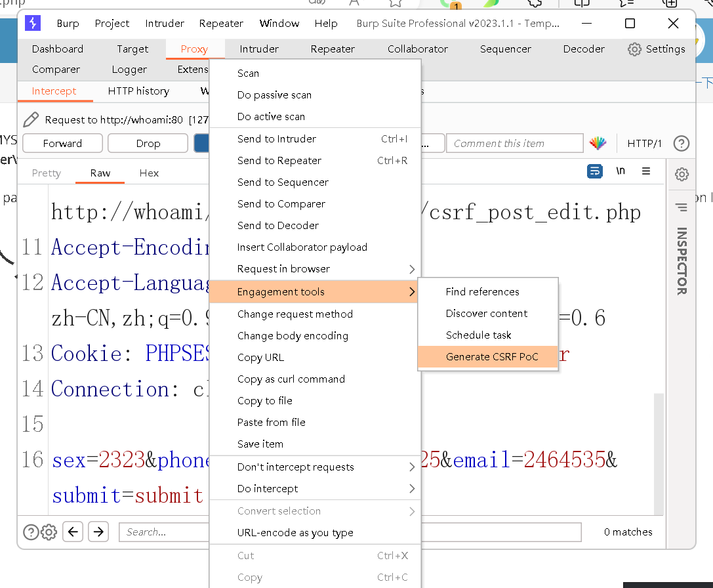Click the Forward button to pass the request

(62, 143)
